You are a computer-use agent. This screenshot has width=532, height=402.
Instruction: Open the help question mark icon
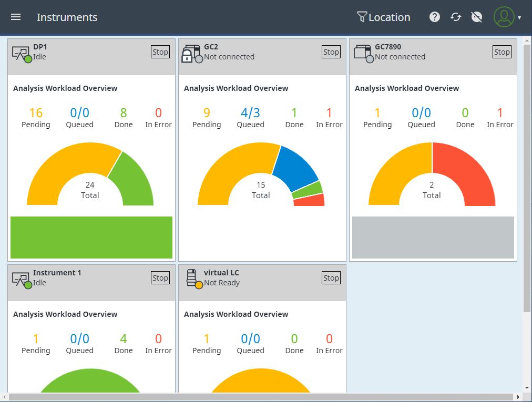pos(434,17)
